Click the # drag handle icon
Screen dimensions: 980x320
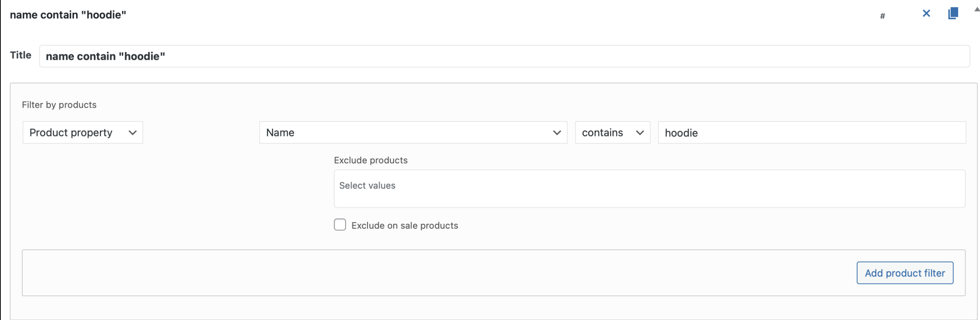point(882,16)
